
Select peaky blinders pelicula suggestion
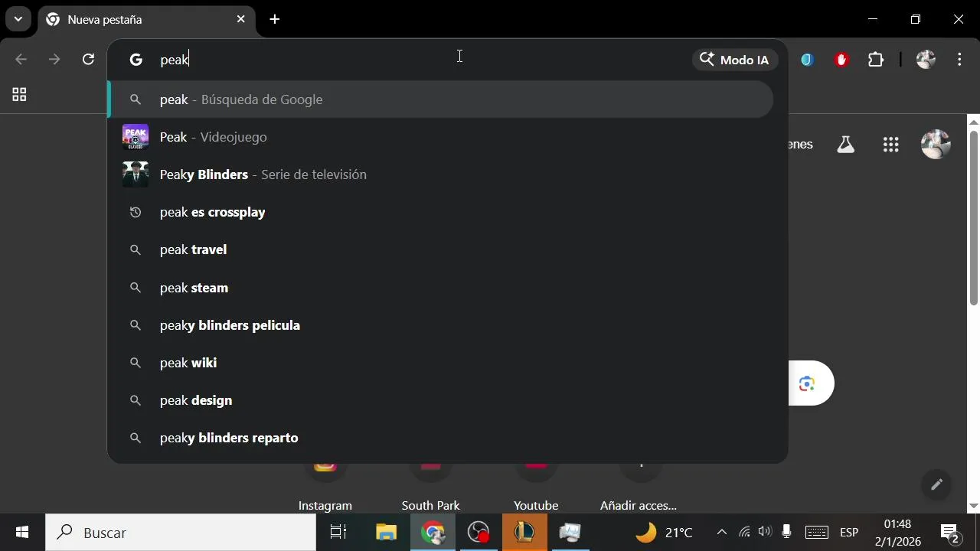(442, 325)
